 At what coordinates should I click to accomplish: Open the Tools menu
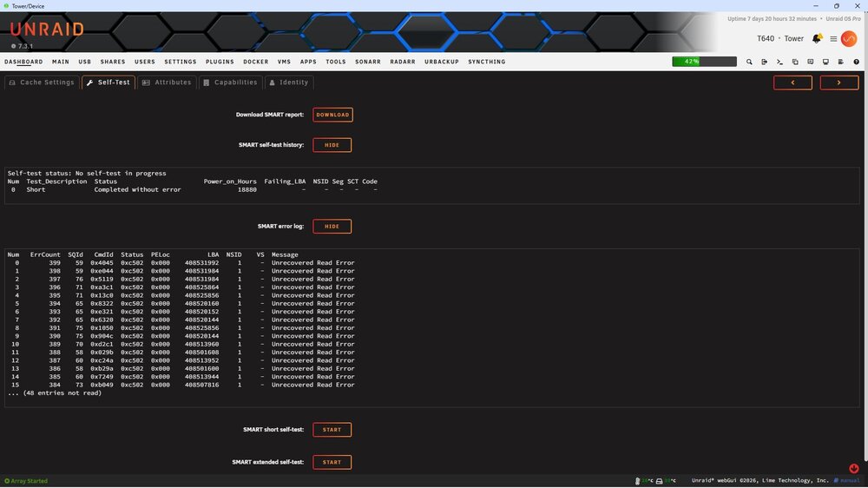[x=335, y=62]
